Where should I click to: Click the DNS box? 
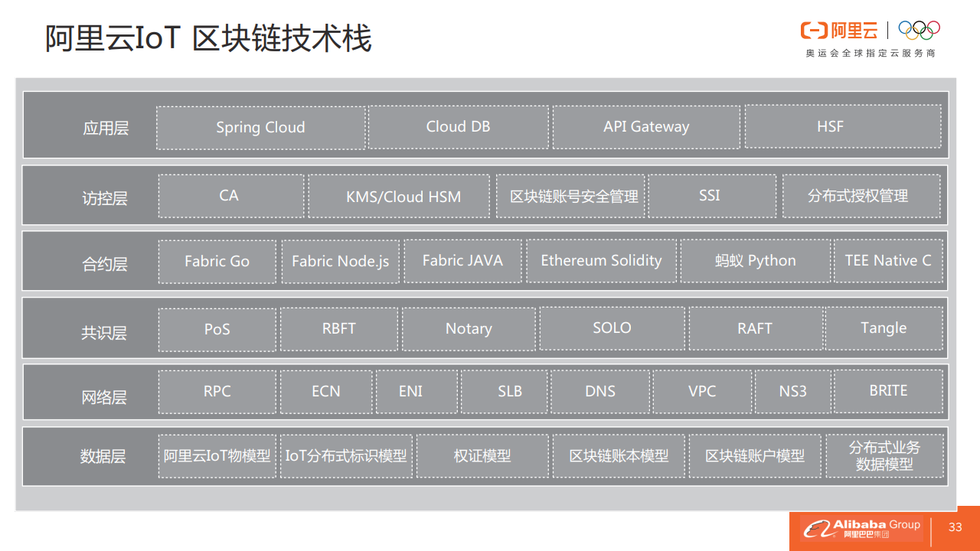click(600, 392)
